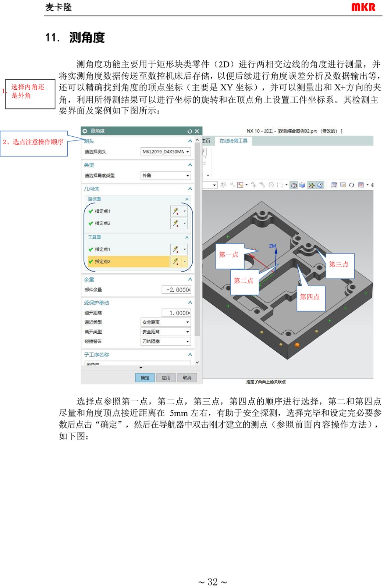This screenshot has width=387, height=588.
Task: Open the probe dropdown showing MKL2019_D4X50MM
Action: (166, 152)
